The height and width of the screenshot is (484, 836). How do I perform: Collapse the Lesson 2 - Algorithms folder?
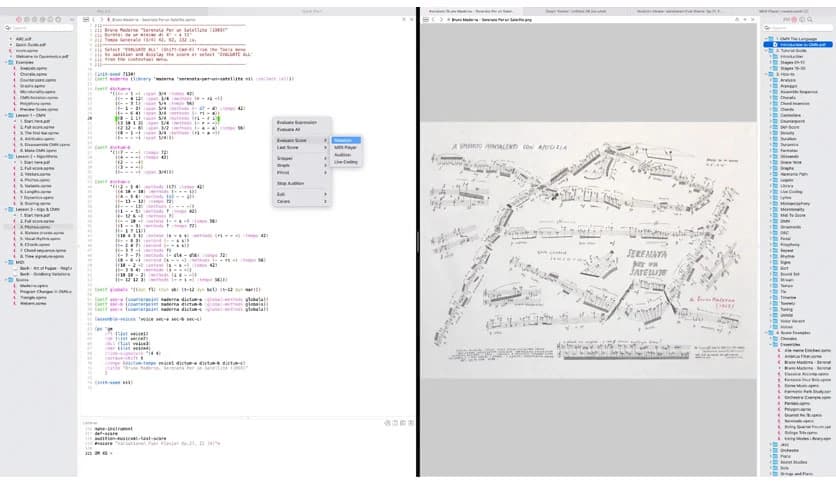4,156
